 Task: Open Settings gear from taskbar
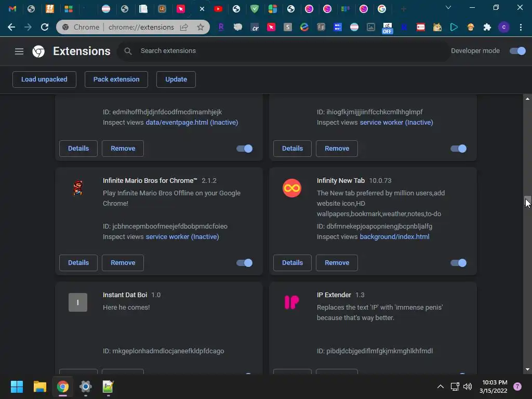(86, 387)
